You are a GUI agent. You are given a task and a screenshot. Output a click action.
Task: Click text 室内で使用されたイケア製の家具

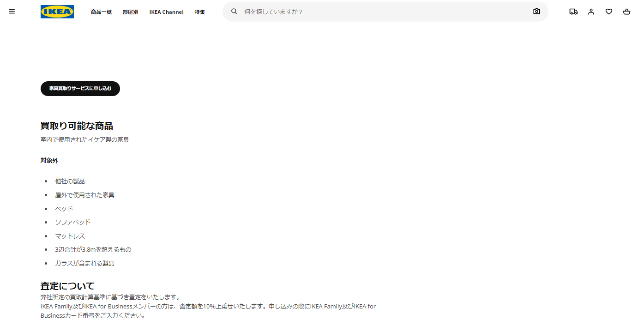click(85, 139)
